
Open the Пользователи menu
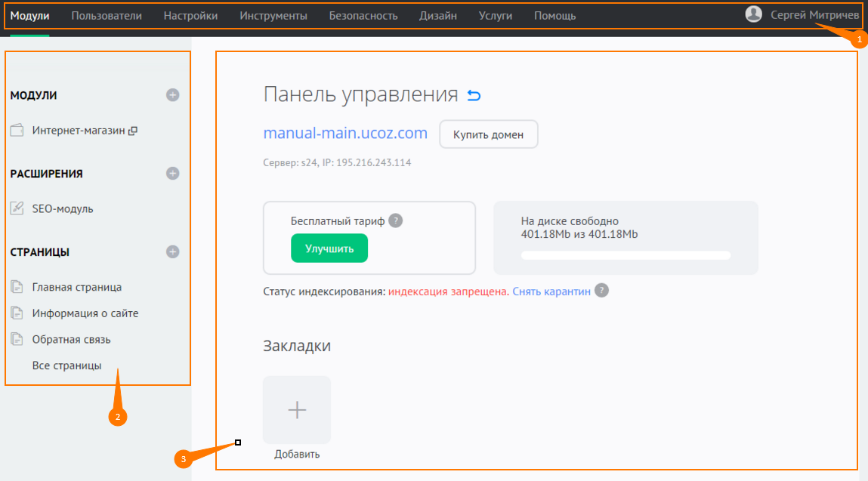point(107,16)
